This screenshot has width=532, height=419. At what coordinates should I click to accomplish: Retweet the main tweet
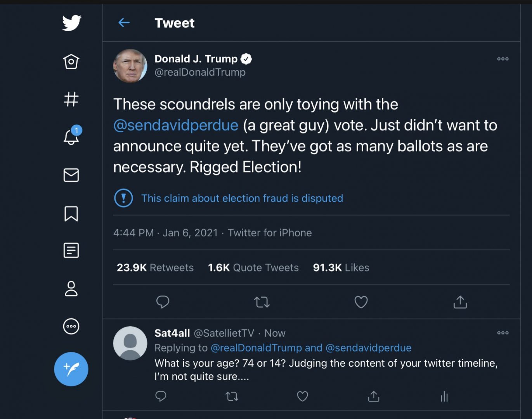coord(262,302)
